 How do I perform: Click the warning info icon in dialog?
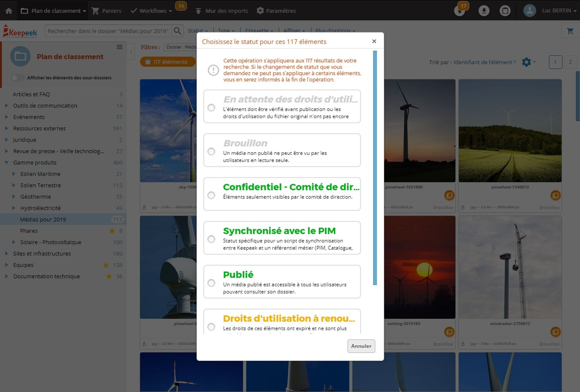(x=213, y=70)
